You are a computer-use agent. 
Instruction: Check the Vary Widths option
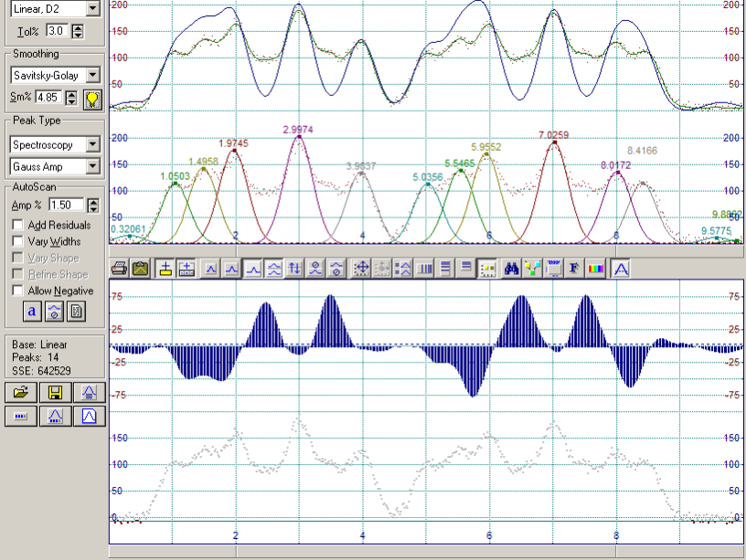click(18, 241)
